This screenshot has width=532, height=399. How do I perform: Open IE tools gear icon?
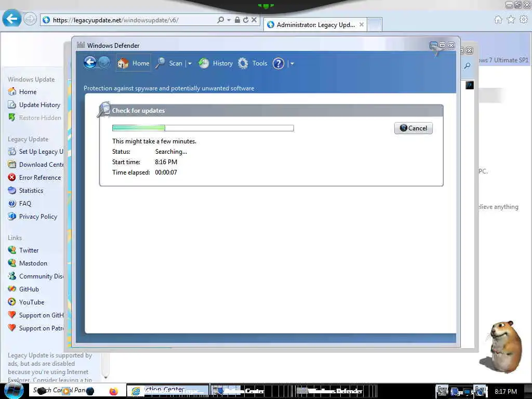[524, 20]
